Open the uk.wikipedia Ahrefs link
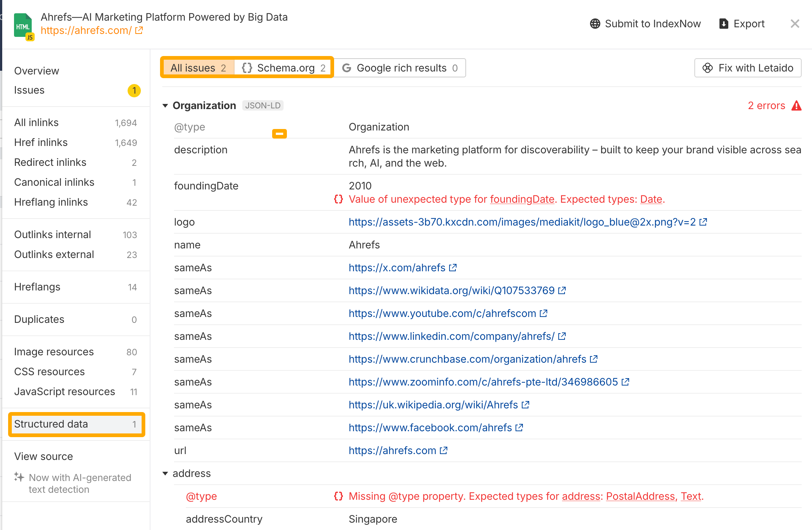 point(433,405)
